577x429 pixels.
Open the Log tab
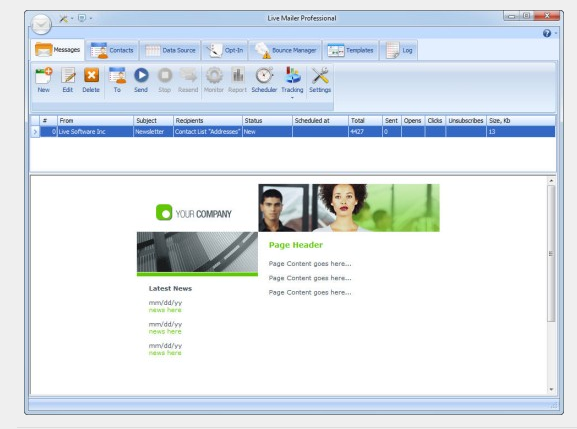(x=399, y=50)
